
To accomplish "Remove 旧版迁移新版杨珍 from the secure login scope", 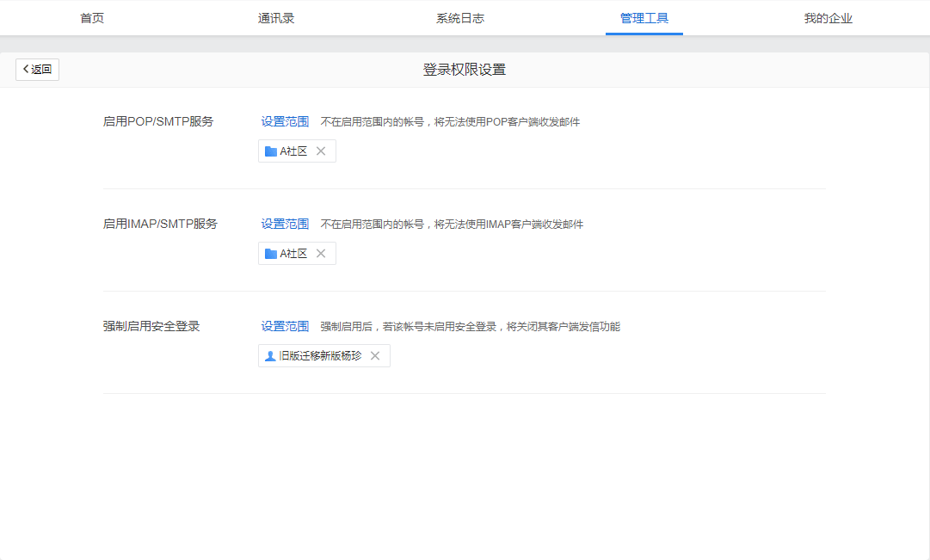I will click(375, 356).
